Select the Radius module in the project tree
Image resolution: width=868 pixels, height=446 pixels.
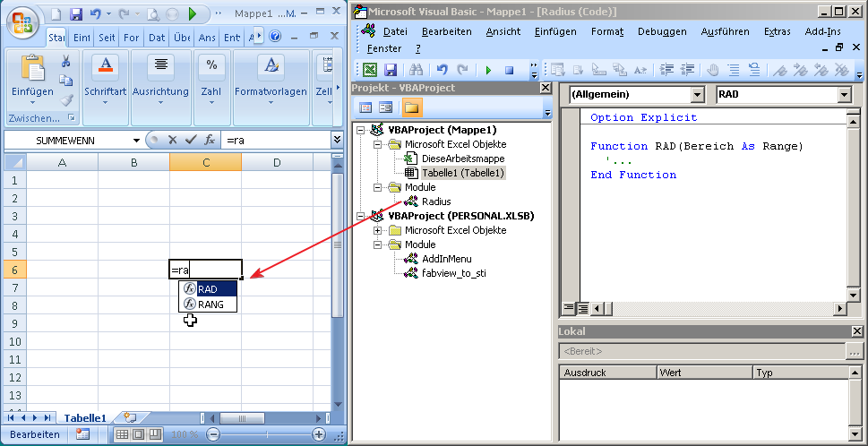pyautogui.click(x=436, y=202)
